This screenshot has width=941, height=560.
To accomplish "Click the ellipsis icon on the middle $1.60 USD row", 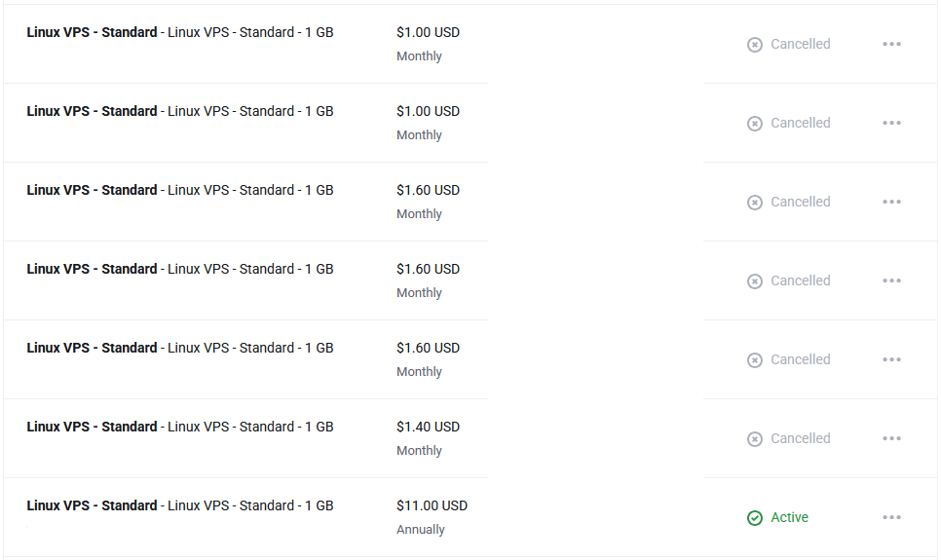I will pos(891,280).
